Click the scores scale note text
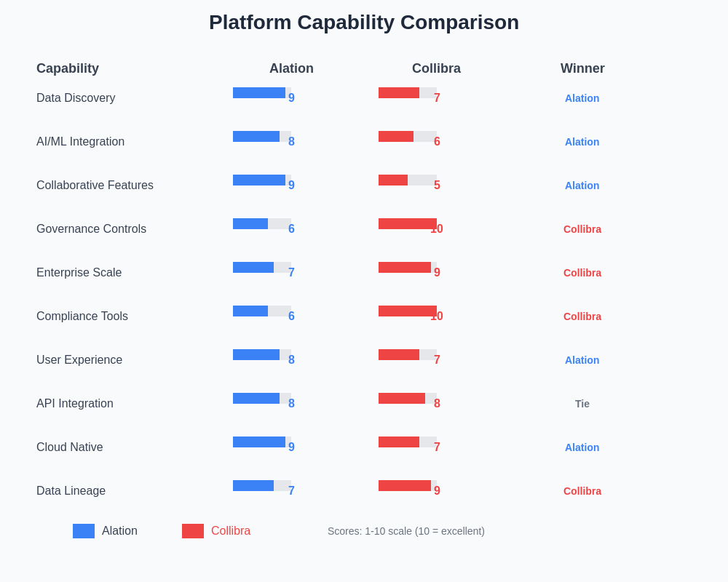Viewport: 728px width, 582px height. 406,531
